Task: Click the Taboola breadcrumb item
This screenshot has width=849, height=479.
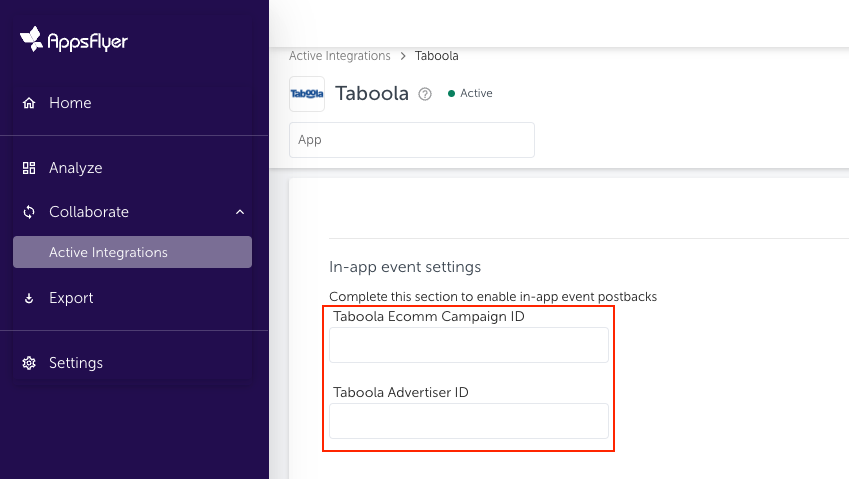Action: [x=436, y=56]
